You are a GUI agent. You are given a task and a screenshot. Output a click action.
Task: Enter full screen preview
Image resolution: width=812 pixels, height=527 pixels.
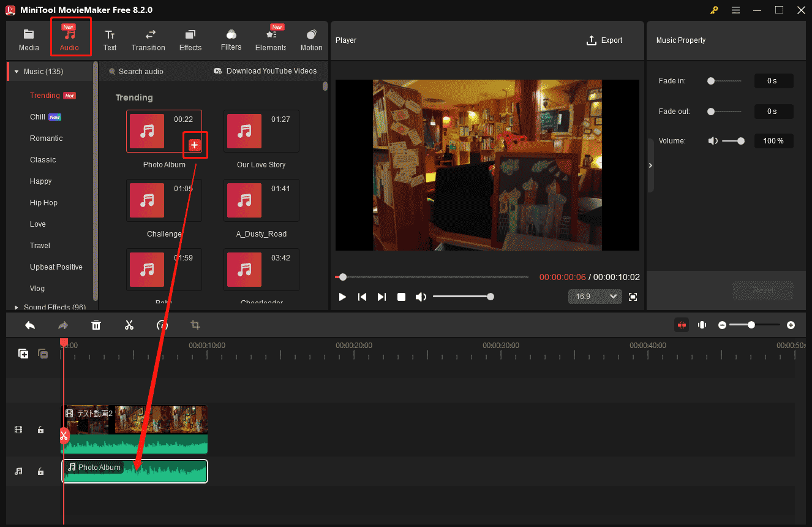[633, 297]
